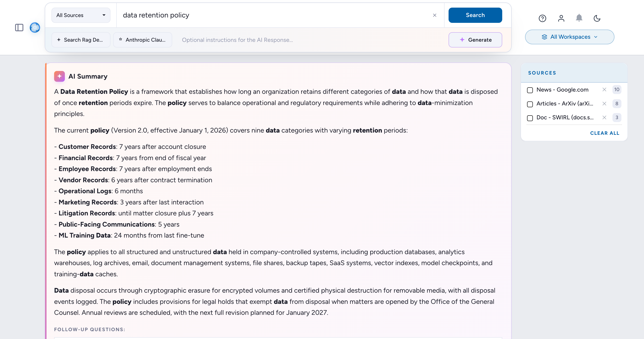Click the Employee Records list line

pyautogui.click(x=133, y=169)
